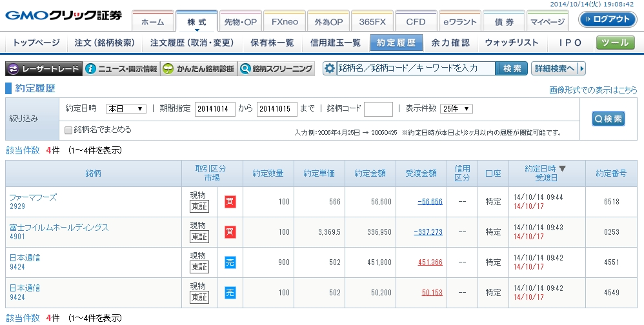Open 銘柄スクリーニング screening tool

tap(276, 68)
